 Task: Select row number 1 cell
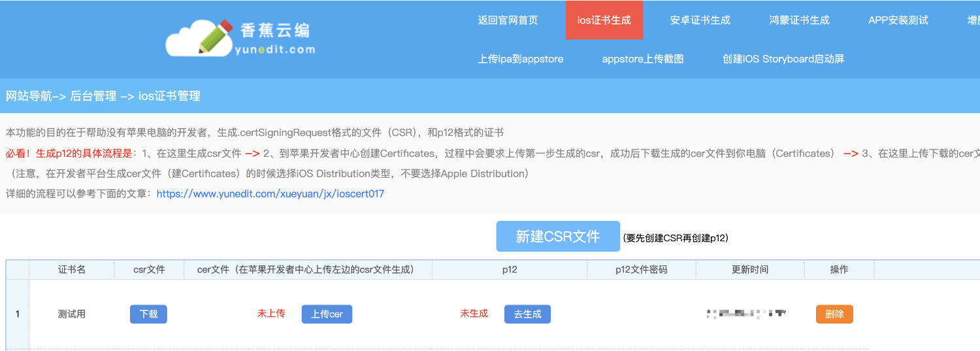click(18, 314)
